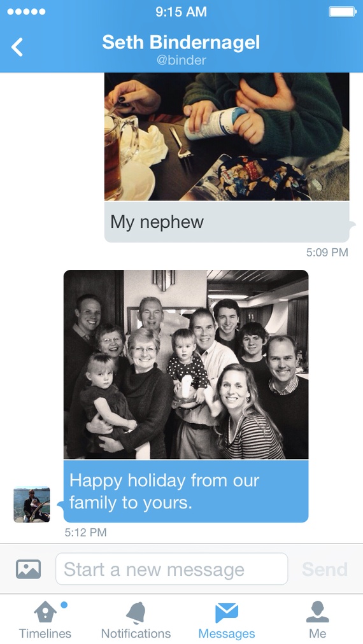Switch to the Notifications tab label
This screenshot has width=363, height=644.
pyautogui.click(x=136, y=633)
